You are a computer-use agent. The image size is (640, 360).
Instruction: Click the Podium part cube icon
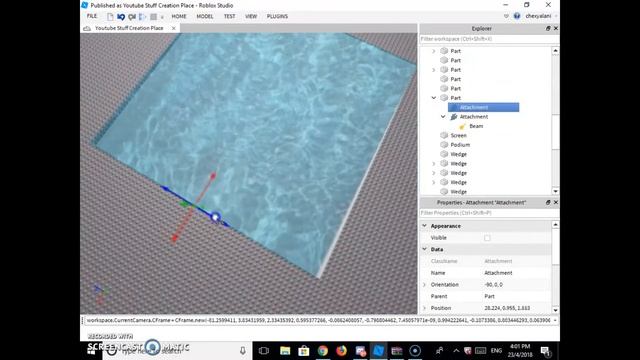444,145
